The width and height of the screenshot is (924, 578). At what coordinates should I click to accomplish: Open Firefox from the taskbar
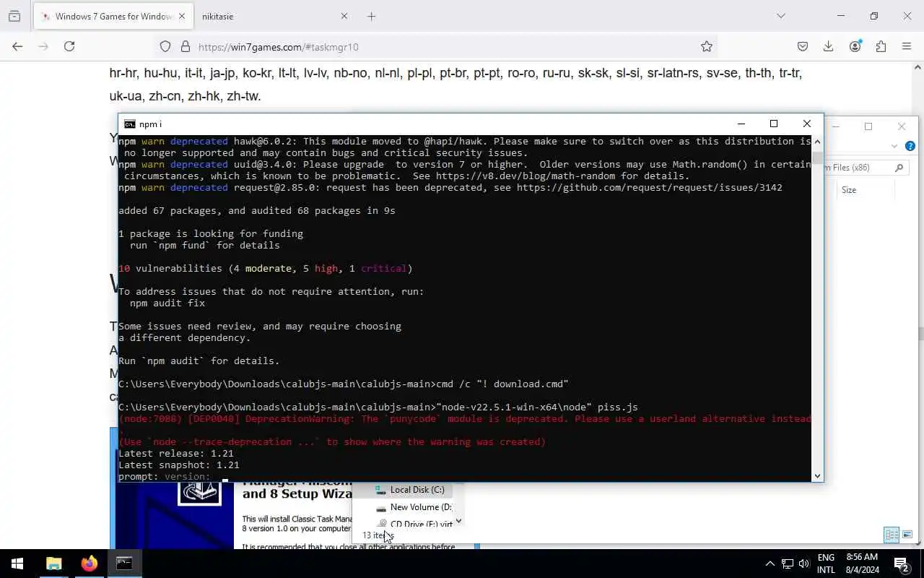click(89, 564)
